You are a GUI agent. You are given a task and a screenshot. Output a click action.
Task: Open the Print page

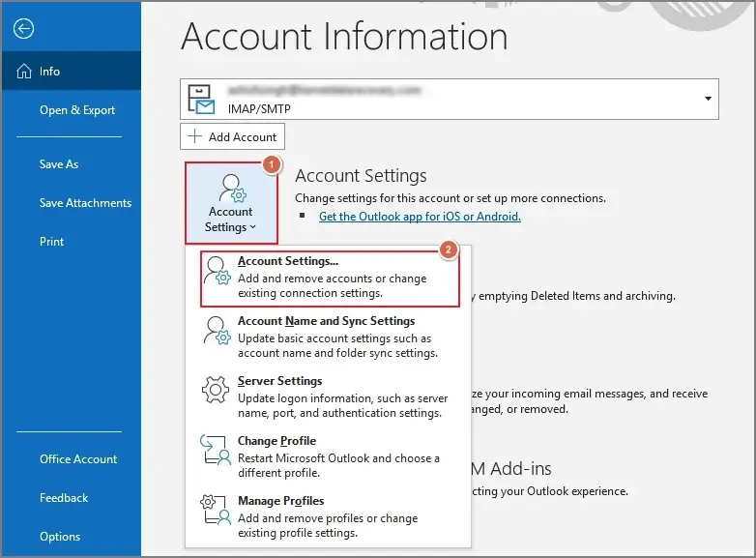pos(51,241)
